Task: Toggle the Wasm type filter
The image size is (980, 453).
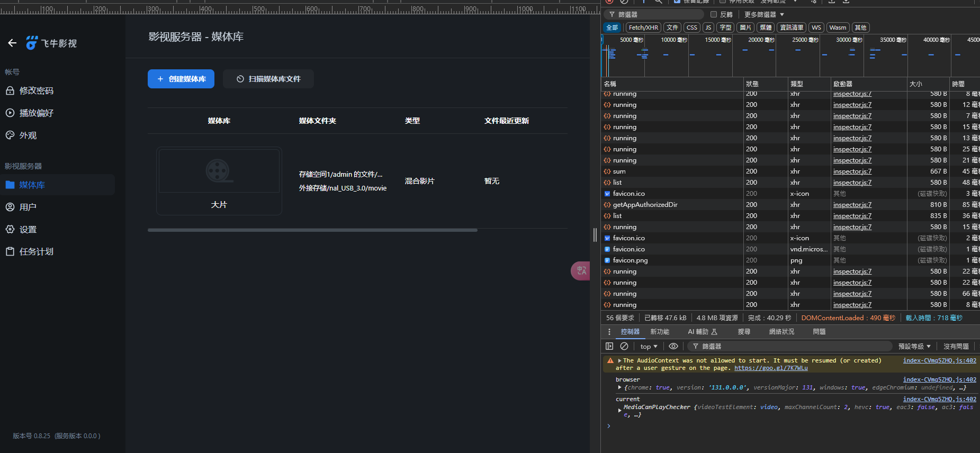Action: point(838,28)
